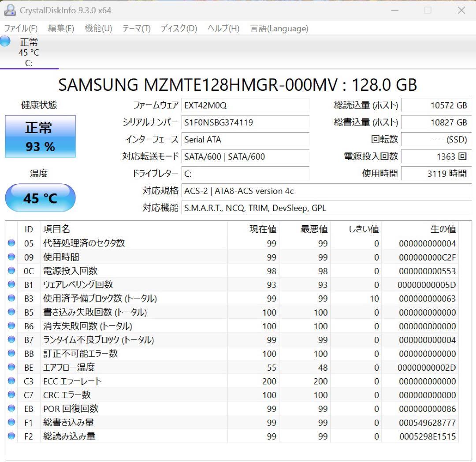Screen dimensions: 476x462
Task: Select the シリアルナンバー value field
Action: 245,123
